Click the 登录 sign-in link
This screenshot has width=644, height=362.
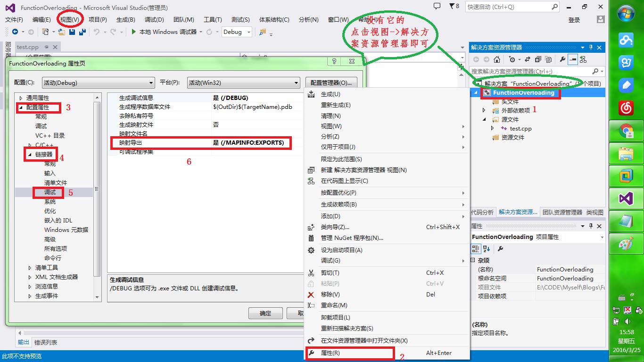(574, 20)
